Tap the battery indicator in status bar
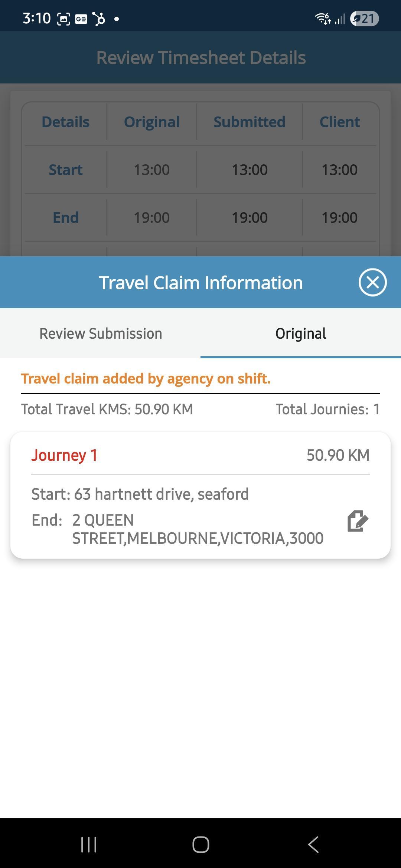The height and width of the screenshot is (868, 401). click(x=364, y=19)
